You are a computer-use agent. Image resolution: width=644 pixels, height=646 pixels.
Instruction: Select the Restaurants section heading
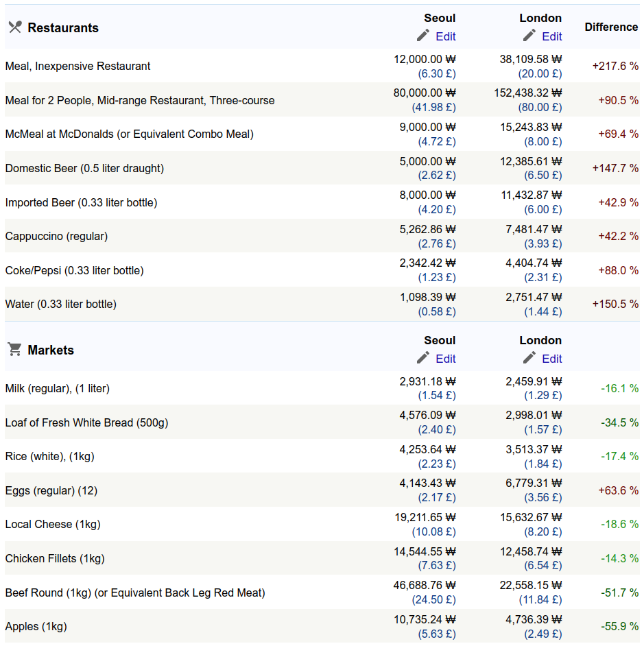[63, 28]
